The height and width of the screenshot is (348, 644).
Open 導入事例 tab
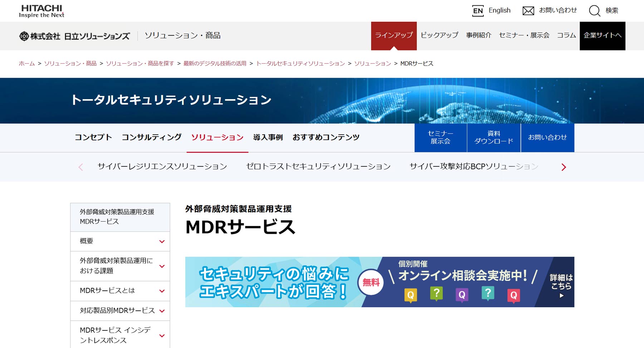point(268,137)
